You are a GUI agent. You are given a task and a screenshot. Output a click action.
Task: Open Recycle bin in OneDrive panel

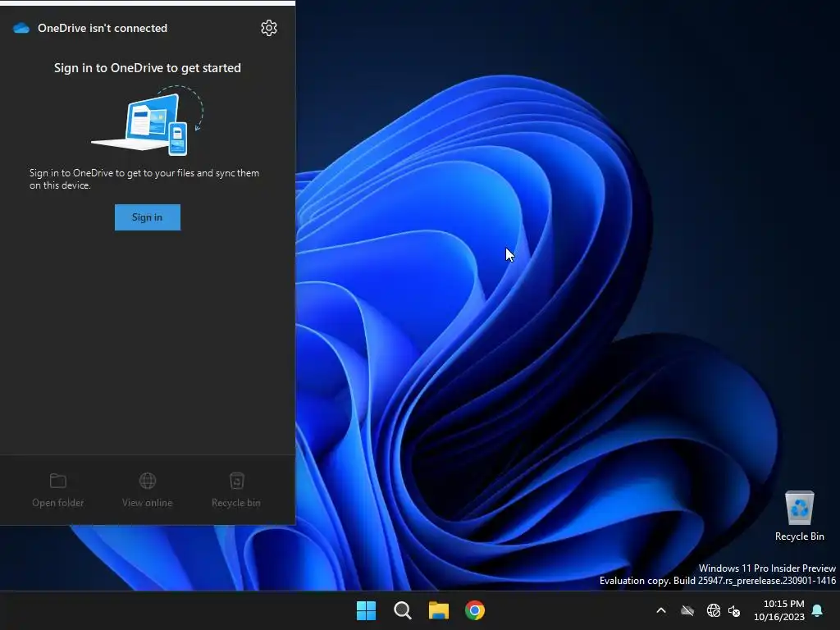pos(236,491)
